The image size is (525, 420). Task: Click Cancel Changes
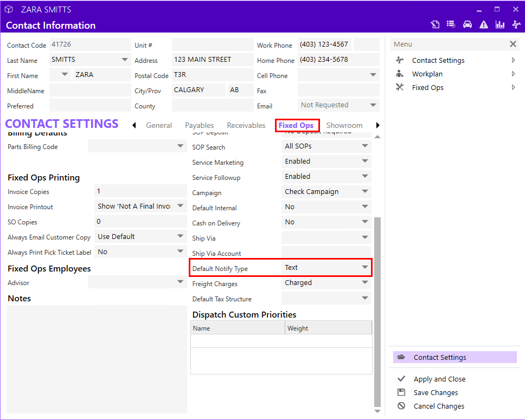(x=439, y=406)
